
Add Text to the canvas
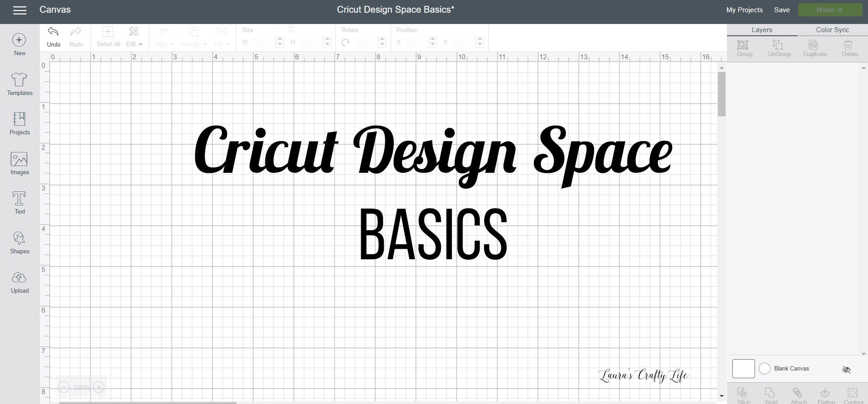pyautogui.click(x=19, y=203)
